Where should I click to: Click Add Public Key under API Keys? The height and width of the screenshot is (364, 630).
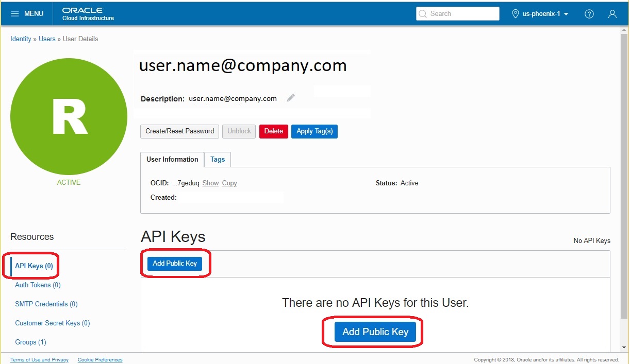tap(175, 263)
